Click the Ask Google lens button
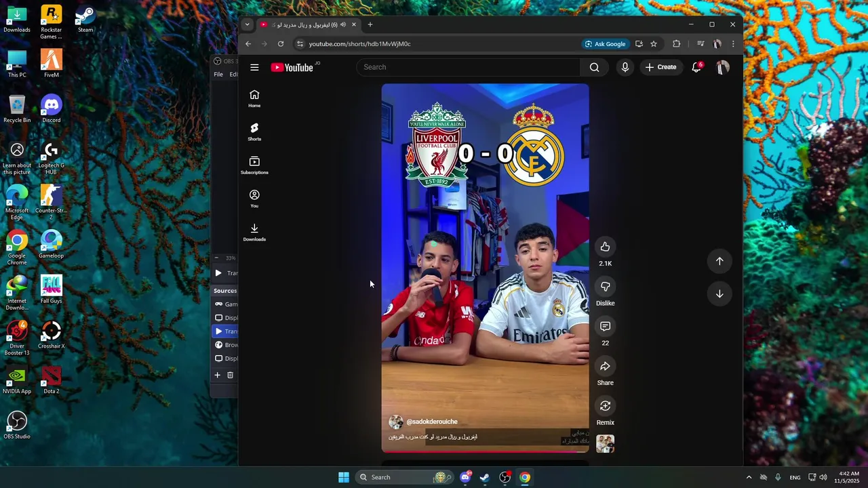 tap(606, 44)
